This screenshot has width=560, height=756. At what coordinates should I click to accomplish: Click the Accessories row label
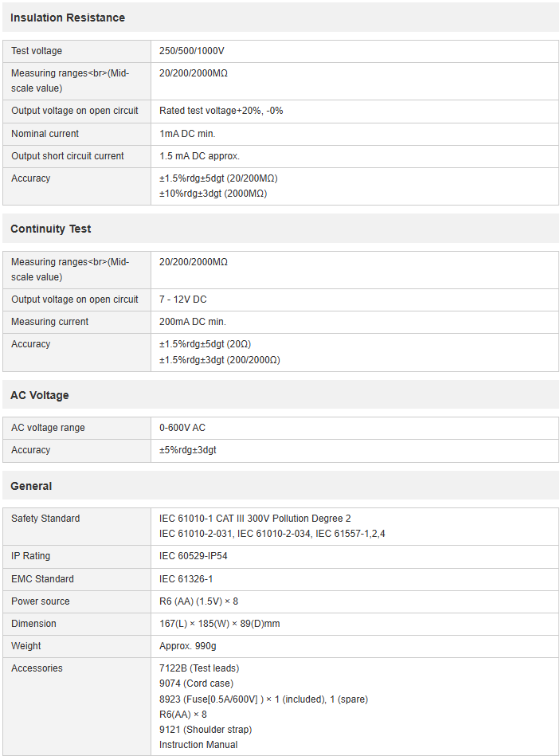click(37, 668)
